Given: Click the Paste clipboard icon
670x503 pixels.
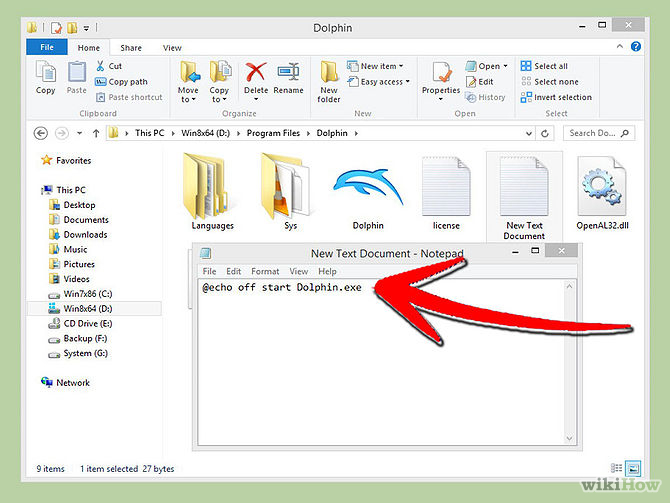Looking at the screenshot, I should tap(76, 77).
